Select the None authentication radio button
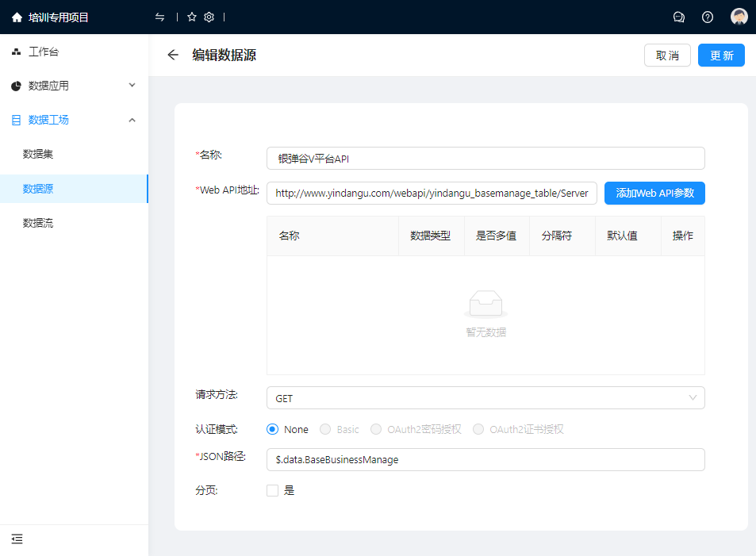756x556 pixels. click(273, 429)
